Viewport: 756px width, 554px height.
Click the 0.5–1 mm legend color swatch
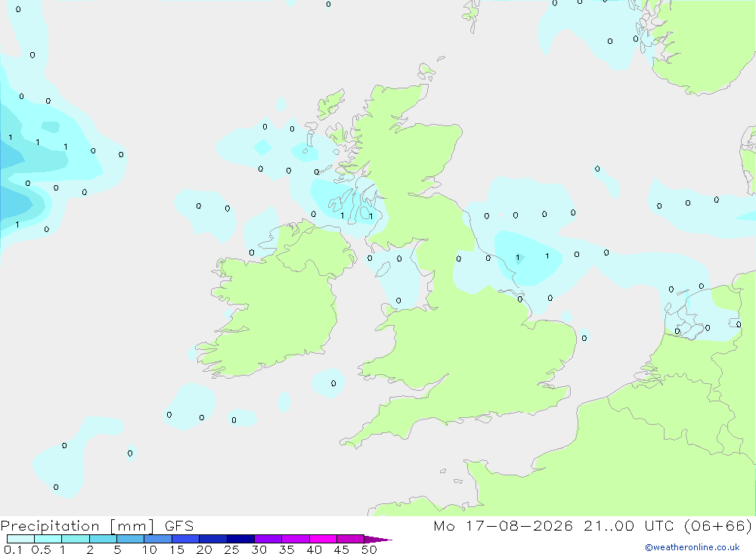click(x=48, y=539)
